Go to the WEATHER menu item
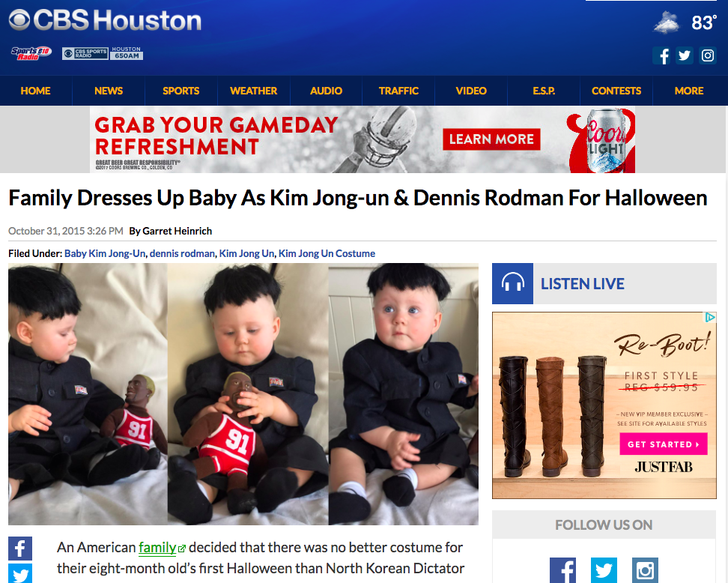Screen dimensions: 728x583 pos(253,91)
